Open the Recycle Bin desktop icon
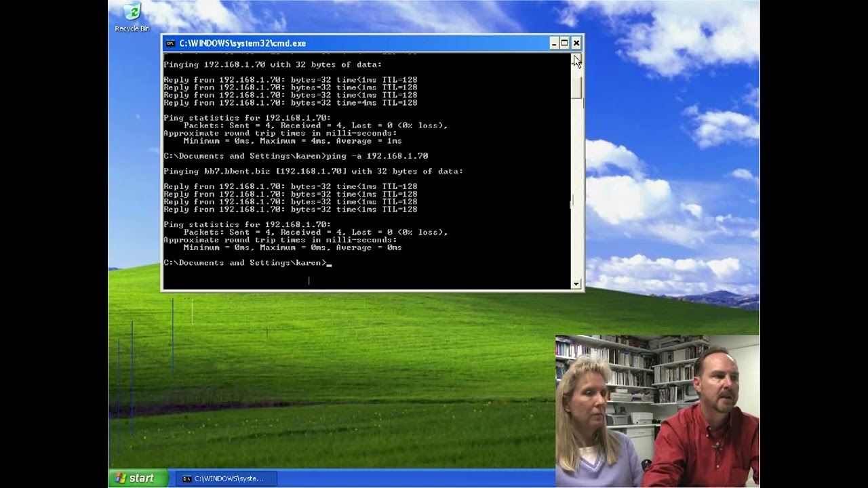 pos(132,18)
